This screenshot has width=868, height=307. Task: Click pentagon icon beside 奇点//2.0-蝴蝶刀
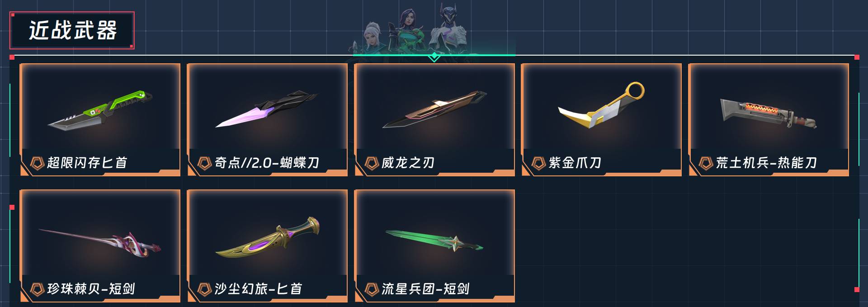tap(204, 163)
